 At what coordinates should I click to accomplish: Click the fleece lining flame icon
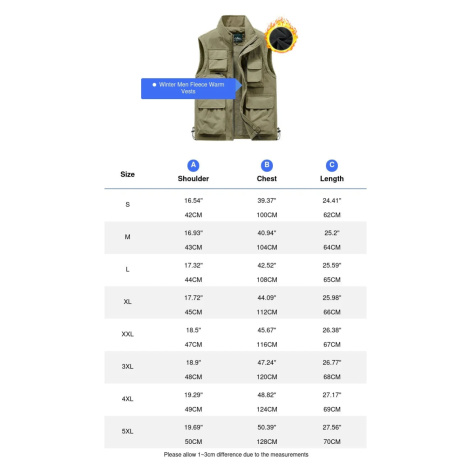click(281, 36)
